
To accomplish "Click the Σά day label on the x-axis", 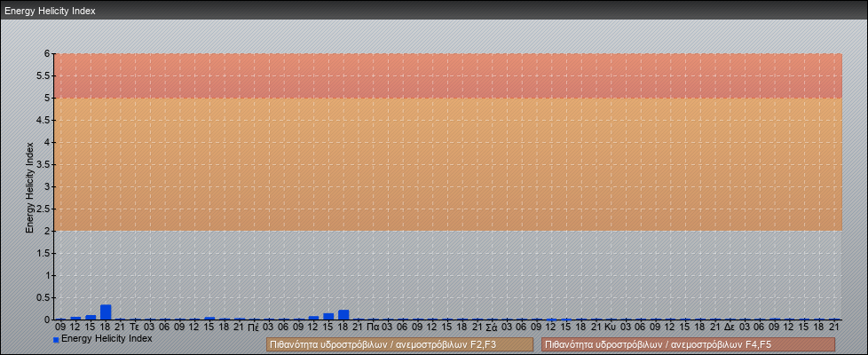I will click(491, 327).
